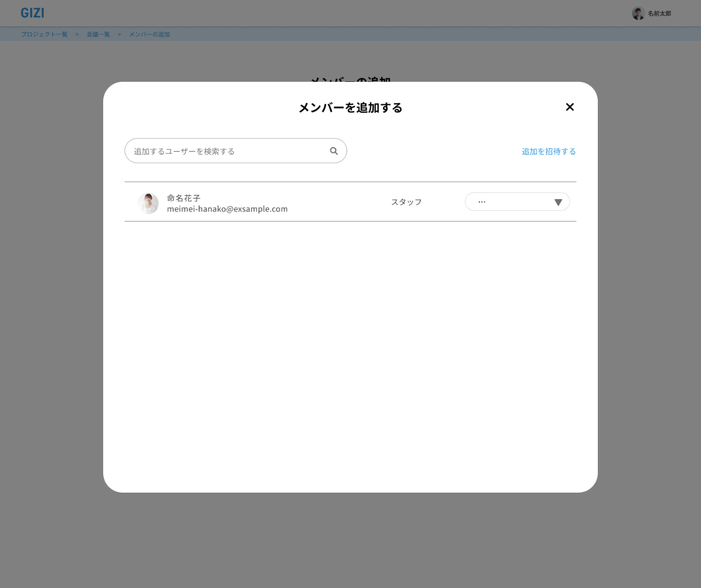Click the magnifying glass search icon
Screen dimensions: 701x588
coord(334,151)
